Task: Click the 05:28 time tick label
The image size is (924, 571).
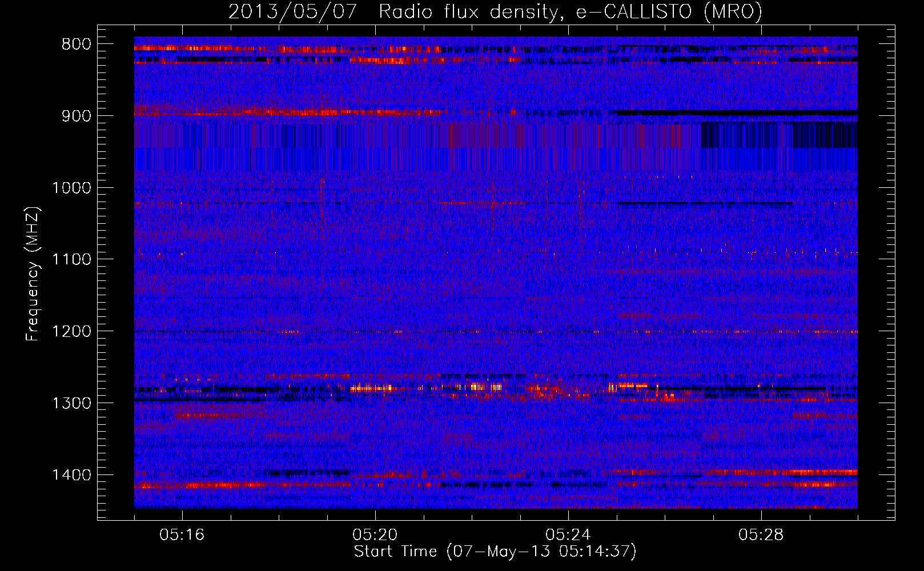Action: (x=761, y=535)
